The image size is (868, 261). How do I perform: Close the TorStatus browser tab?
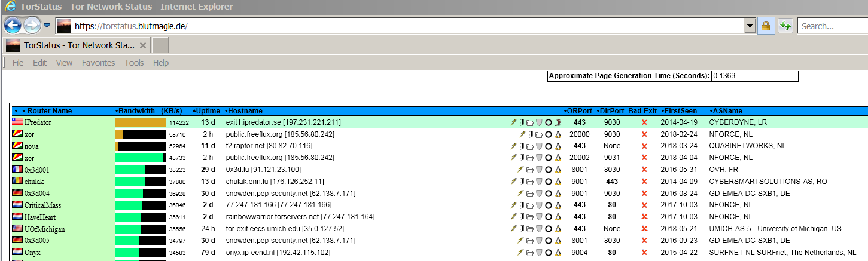click(143, 45)
